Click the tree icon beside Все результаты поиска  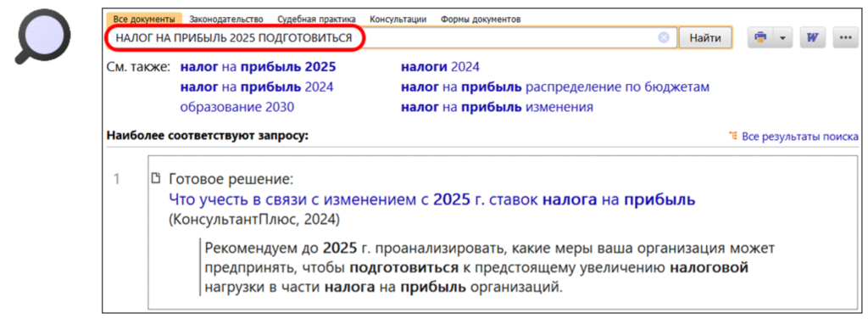[x=733, y=137]
